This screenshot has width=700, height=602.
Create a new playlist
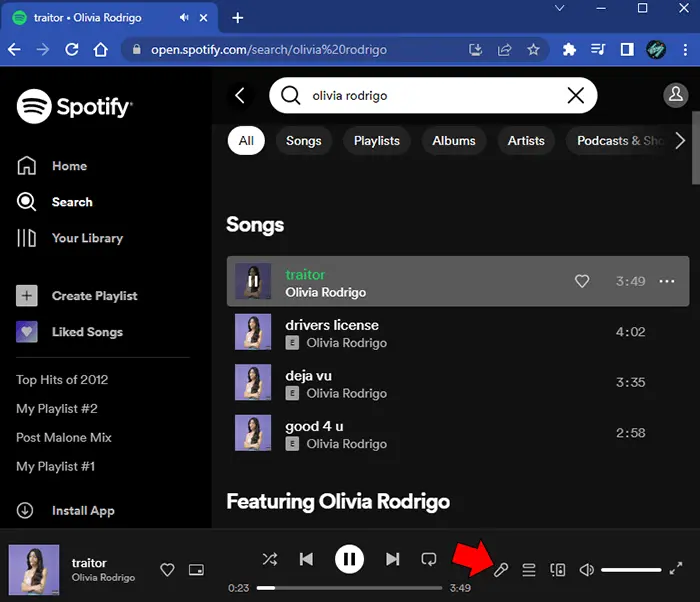[x=77, y=296]
